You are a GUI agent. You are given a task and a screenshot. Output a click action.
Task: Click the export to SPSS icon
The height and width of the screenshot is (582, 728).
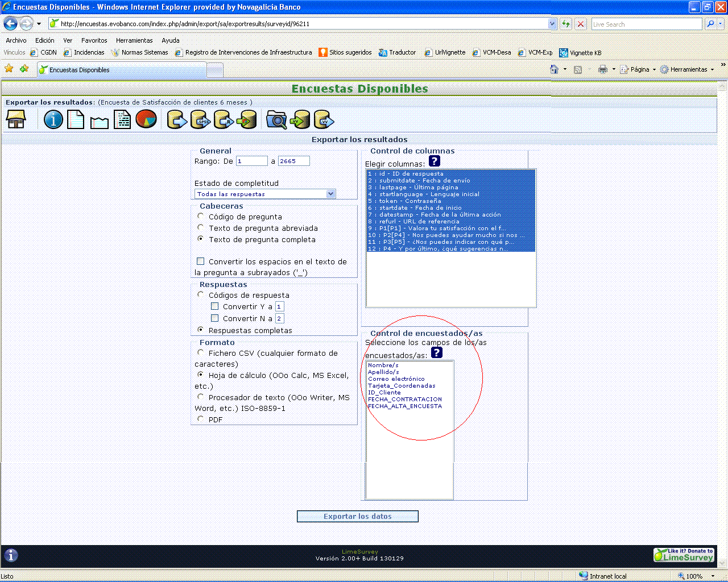(200, 119)
